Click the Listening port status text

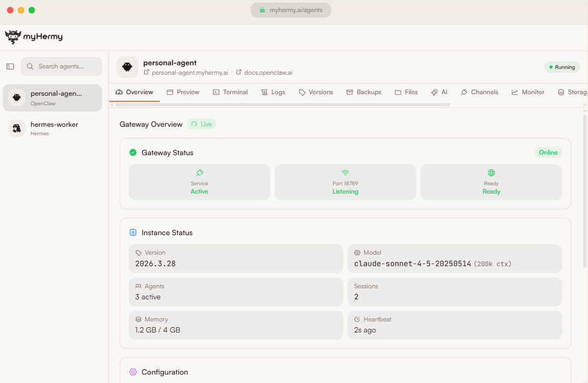pyautogui.click(x=346, y=191)
